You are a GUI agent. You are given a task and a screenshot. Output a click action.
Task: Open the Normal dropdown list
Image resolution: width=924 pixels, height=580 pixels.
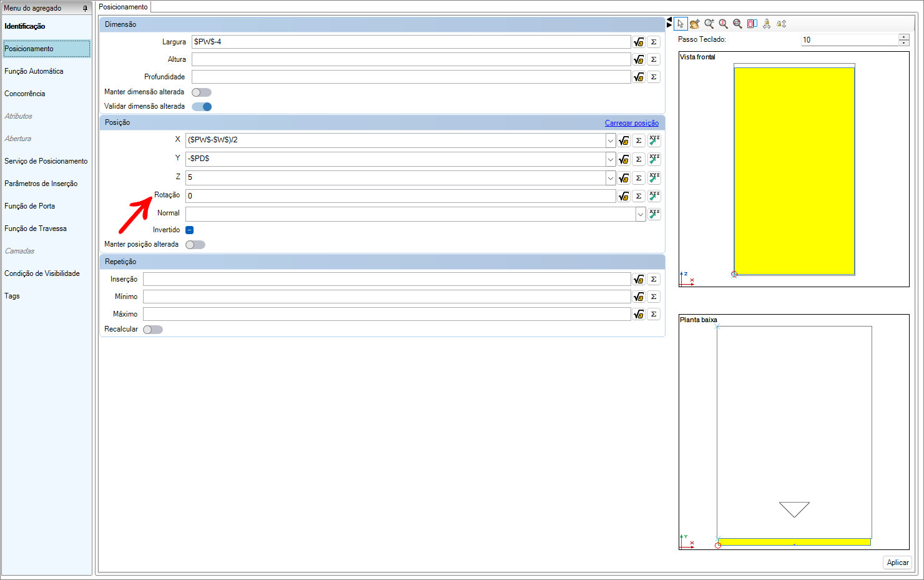point(641,214)
